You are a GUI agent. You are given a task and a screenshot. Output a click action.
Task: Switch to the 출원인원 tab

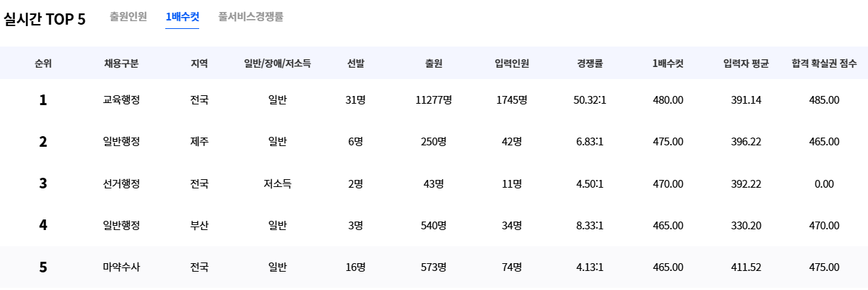128,16
